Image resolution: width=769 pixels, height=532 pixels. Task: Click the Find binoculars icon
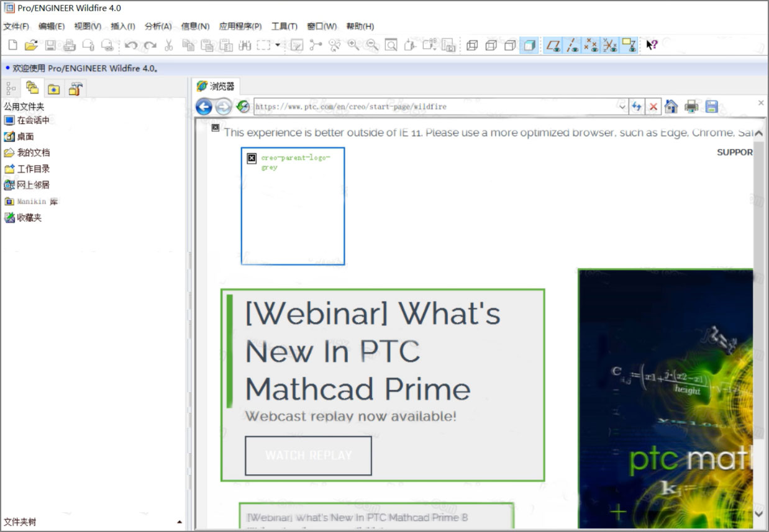245,45
